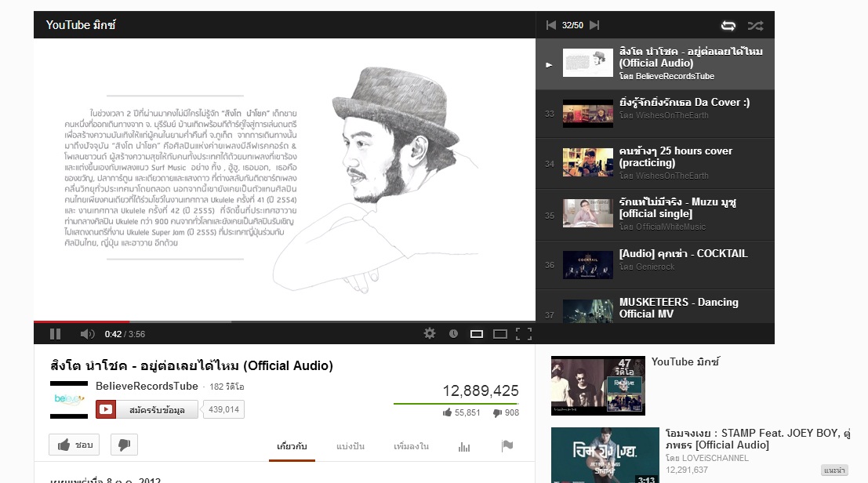Click the 0:42 / 3:56 time display
Screen dimensions: 868x483
click(125, 334)
